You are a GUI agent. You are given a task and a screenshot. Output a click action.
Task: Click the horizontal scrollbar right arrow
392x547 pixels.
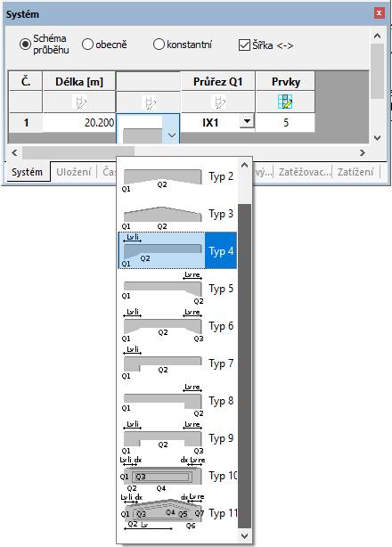pos(363,152)
